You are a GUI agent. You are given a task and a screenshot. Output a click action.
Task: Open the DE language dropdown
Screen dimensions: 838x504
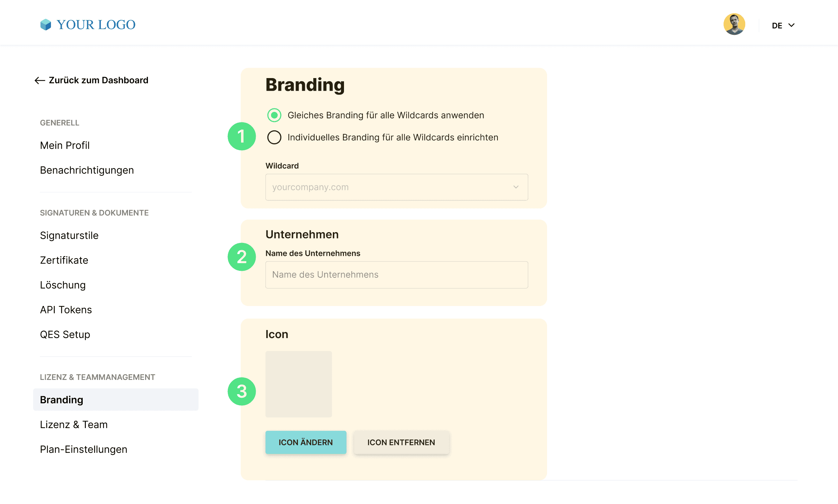tap(783, 25)
